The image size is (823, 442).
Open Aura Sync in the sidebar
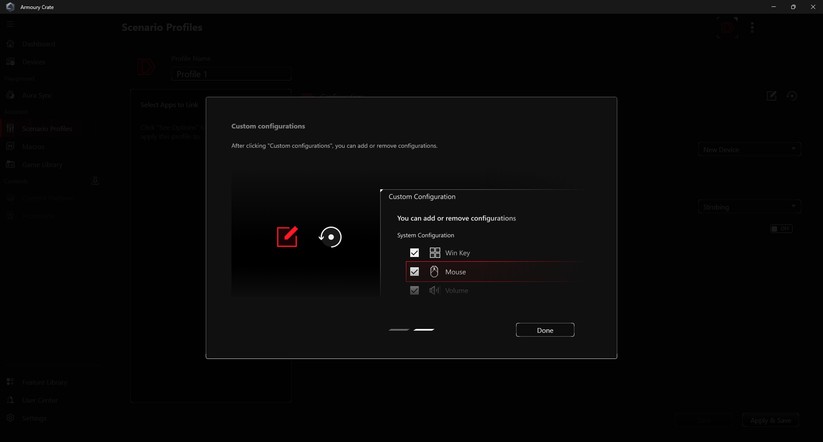pyautogui.click(x=37, y=96)
